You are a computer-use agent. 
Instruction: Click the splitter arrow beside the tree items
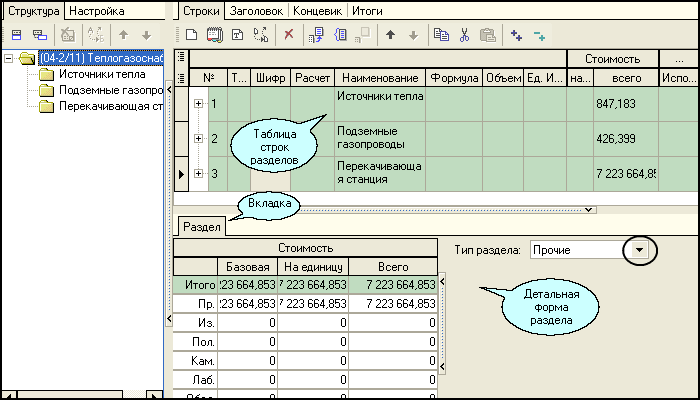coord(169,90)
